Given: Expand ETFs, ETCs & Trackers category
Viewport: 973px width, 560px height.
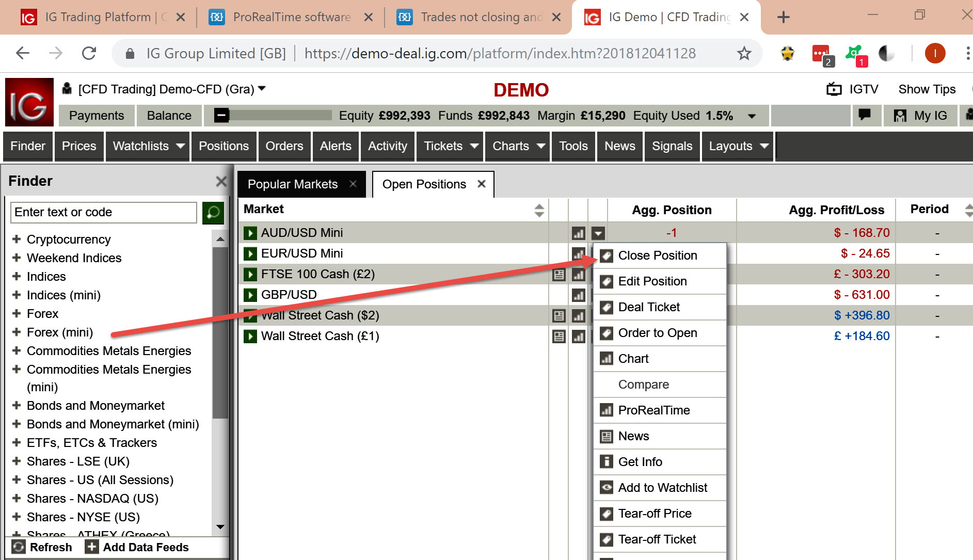Looking at the screenshot, I should (17, 442).
